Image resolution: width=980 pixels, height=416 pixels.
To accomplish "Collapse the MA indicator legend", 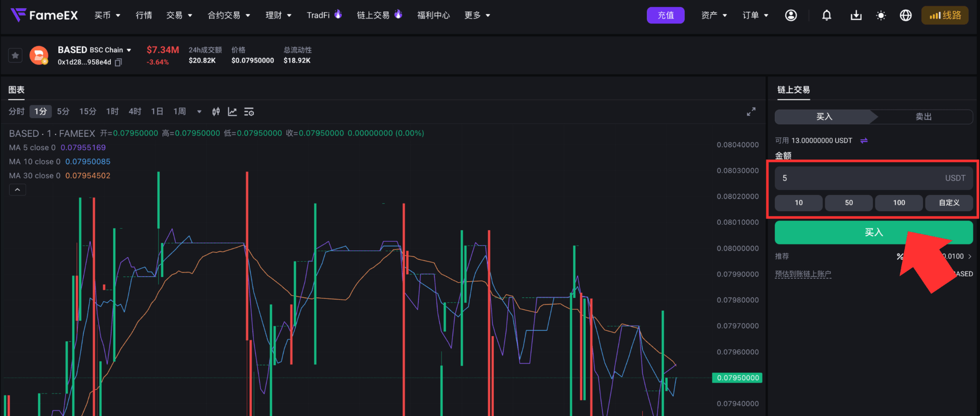I will coord(17,190).
